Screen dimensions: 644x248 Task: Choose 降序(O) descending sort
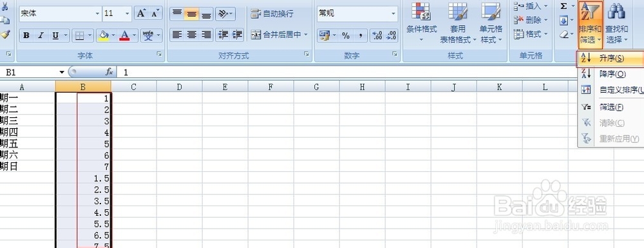611,74
